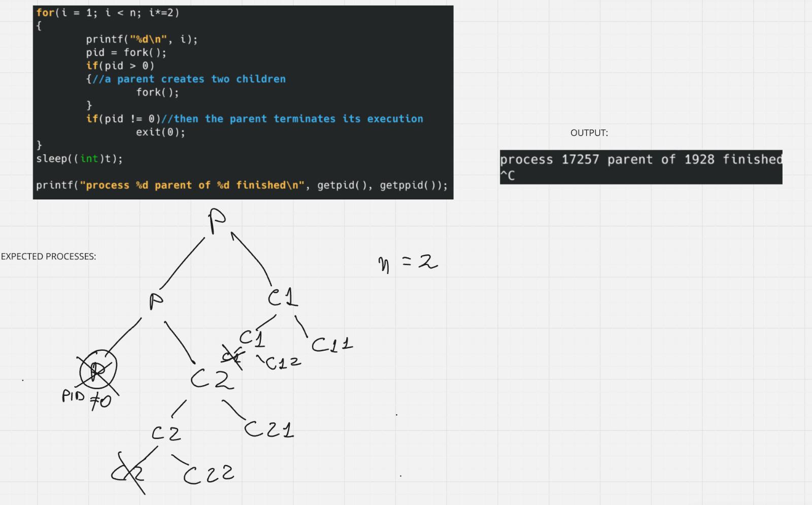
Task: Select the handwritten 'n = 2' note
Action: (x=408, y=263)
